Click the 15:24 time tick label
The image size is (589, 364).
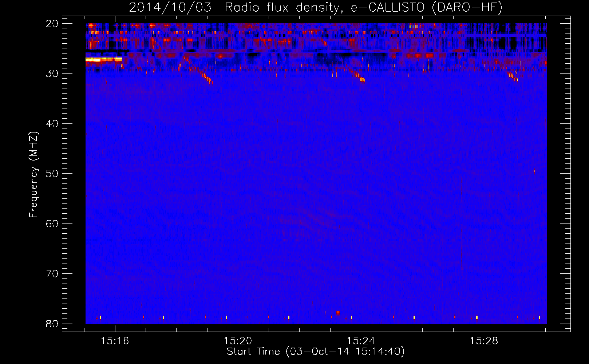(x=361, y=341)
